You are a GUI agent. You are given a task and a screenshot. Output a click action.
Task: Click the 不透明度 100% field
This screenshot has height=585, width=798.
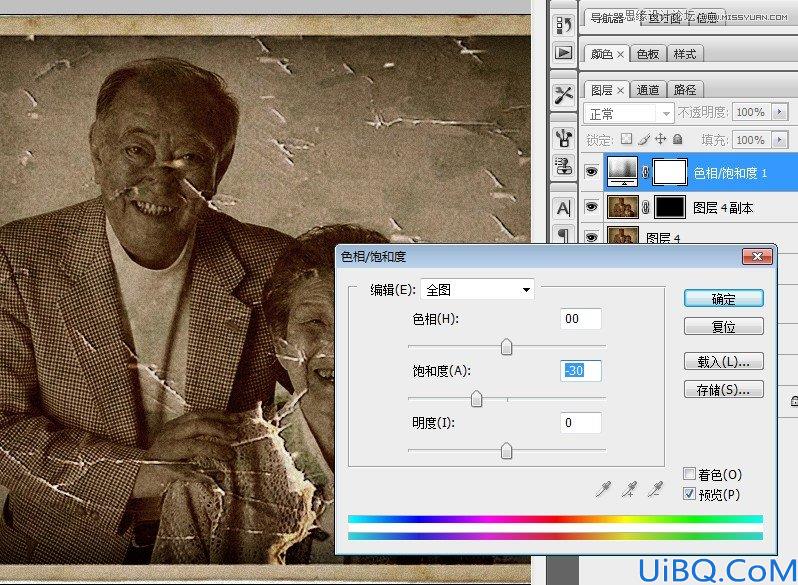click(x=752, y=112)
